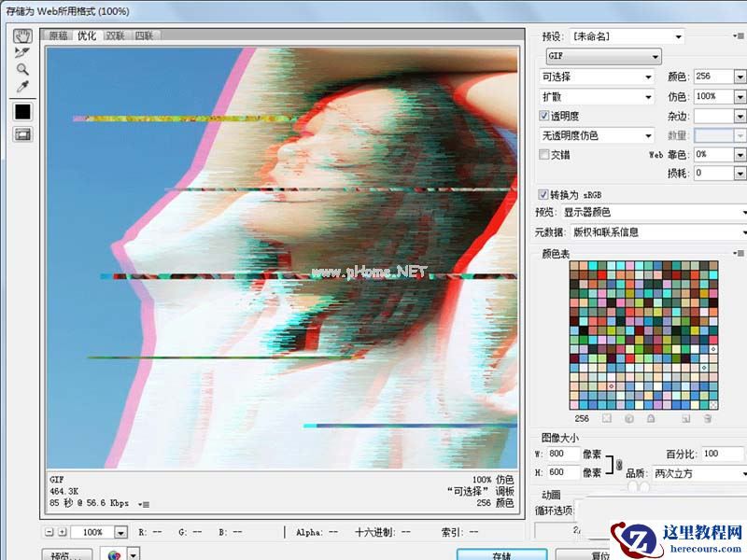
Task: Switch to the 双联 tab
Action: click(x=115, y=35)
